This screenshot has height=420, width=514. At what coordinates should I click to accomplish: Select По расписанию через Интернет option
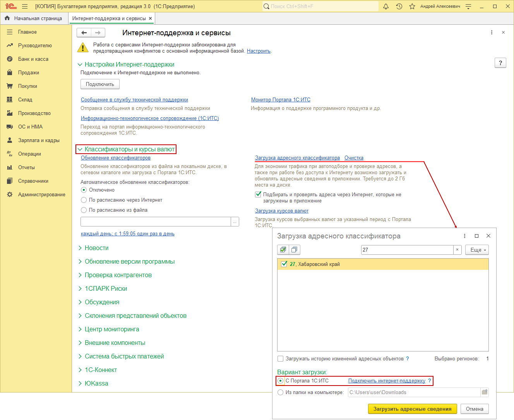84,200
